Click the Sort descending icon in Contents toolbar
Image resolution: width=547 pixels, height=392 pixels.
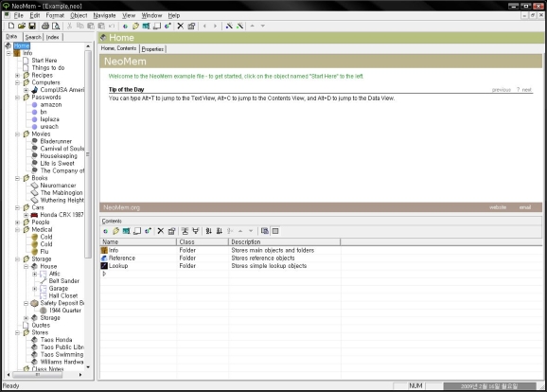[219, 231]
